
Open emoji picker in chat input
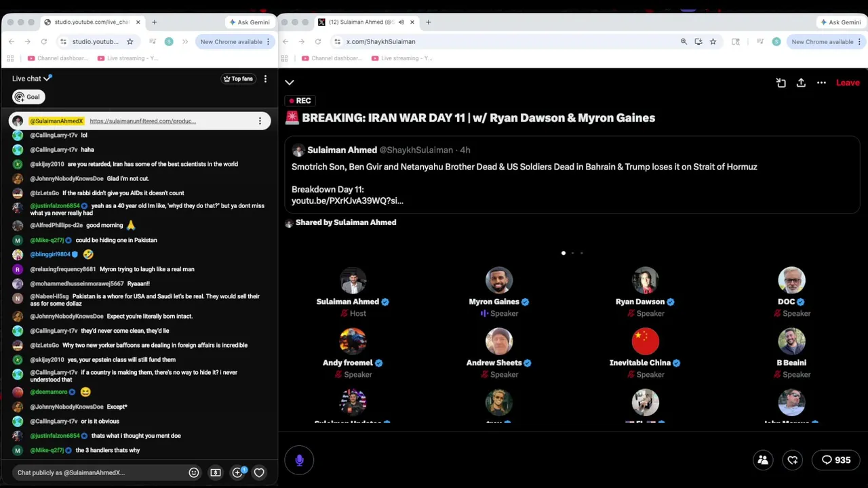[x=194, y=472]
